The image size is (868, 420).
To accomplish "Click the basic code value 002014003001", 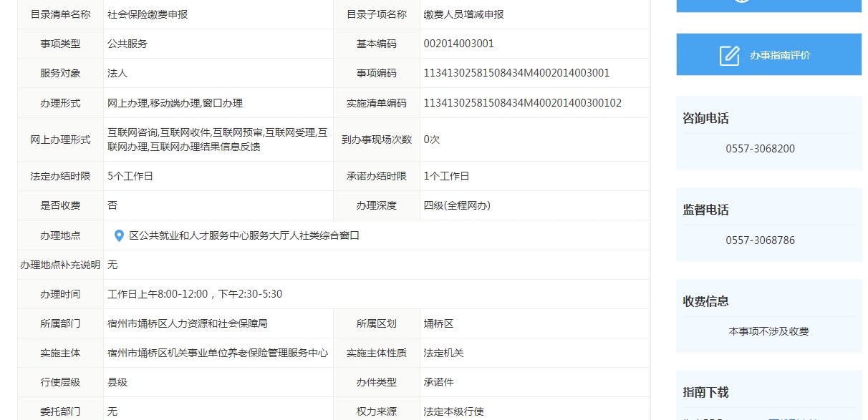I will (458, 44).
